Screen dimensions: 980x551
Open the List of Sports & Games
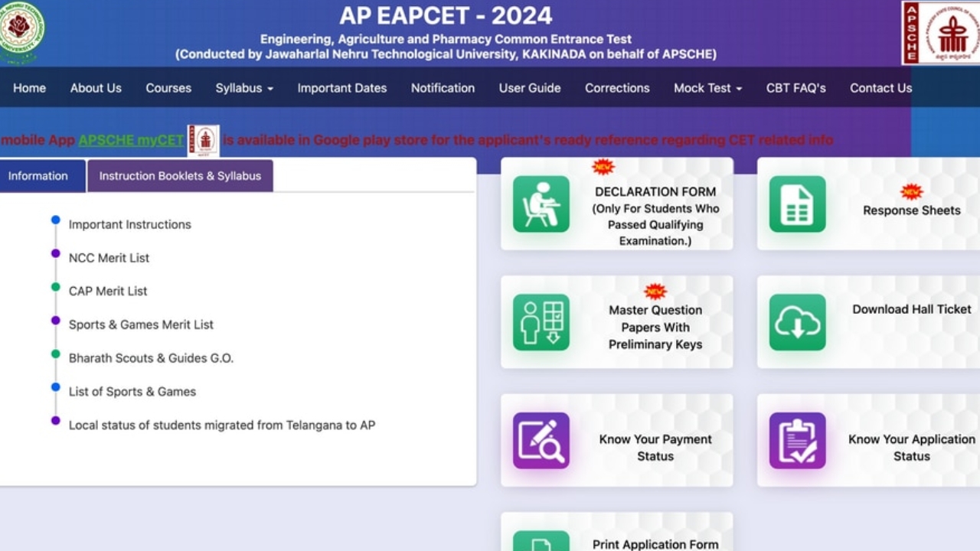pos(132,392)
